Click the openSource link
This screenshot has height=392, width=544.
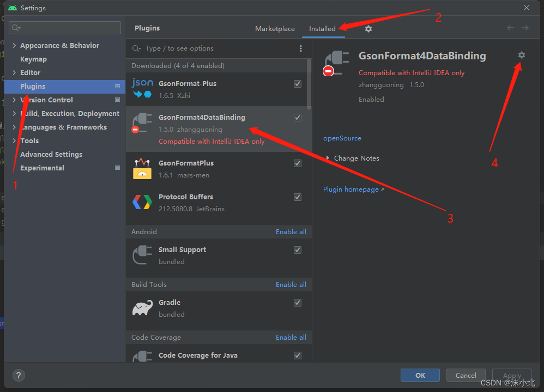coord(342,138)
